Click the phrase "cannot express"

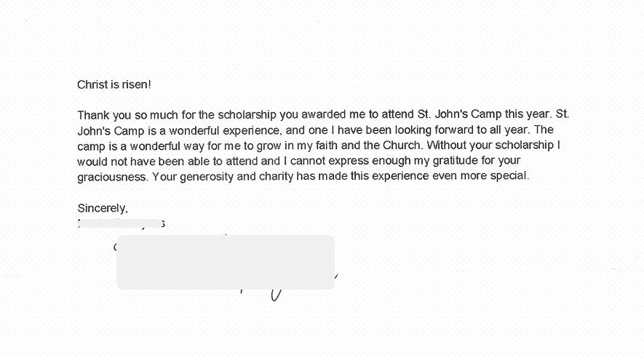[330, 161]
